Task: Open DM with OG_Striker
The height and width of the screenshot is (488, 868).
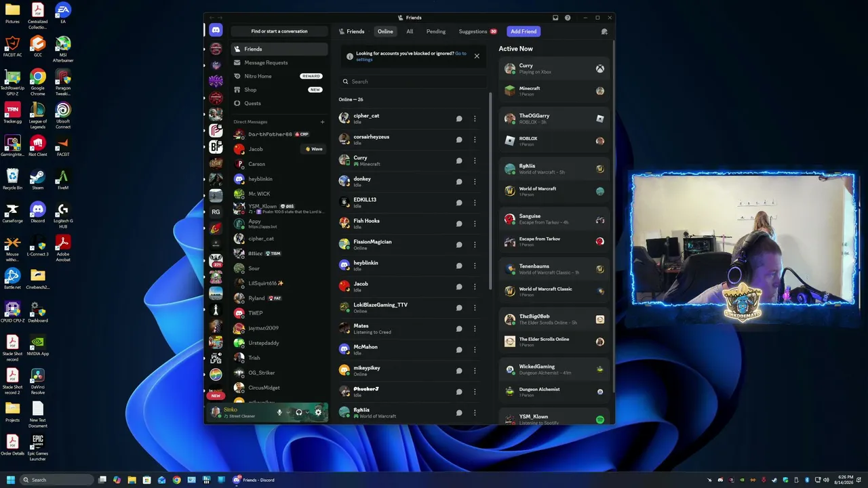Action: point(279,373)
